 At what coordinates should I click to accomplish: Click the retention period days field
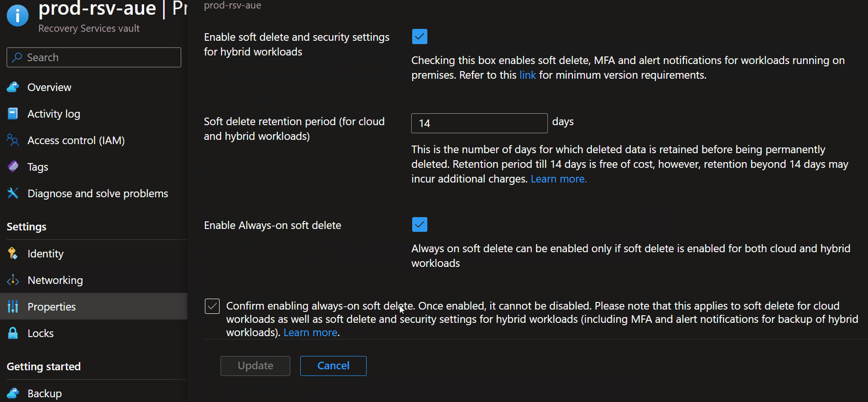pyautogui.click(x=480, y=123)
